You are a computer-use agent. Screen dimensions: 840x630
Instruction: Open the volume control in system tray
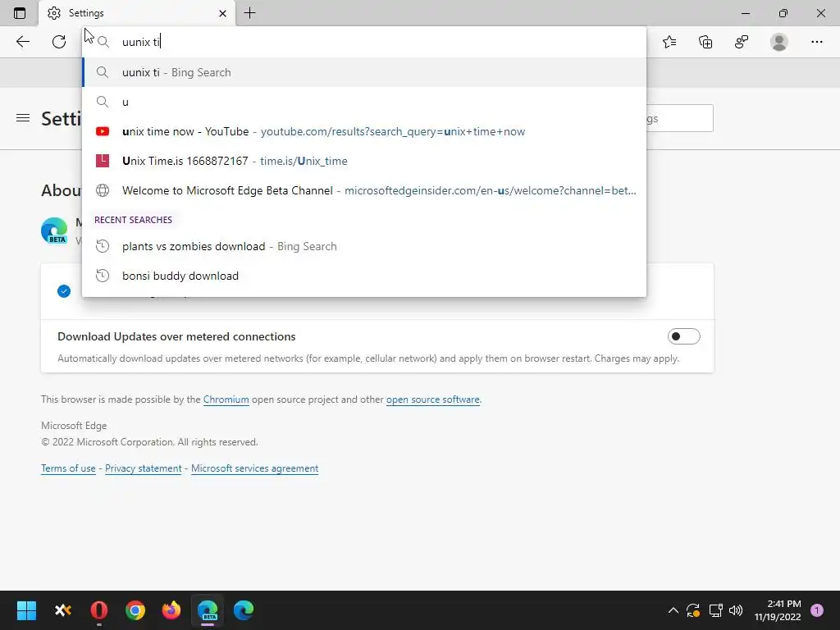click(x=736, y=610)
